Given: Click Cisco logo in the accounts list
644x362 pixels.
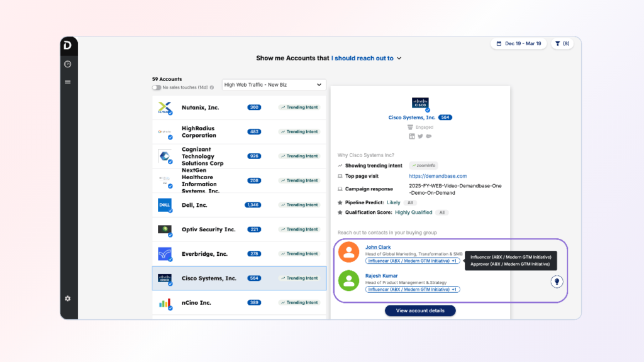Looking at the screenshot, I should pyautogui.click(x=165, y=278).
